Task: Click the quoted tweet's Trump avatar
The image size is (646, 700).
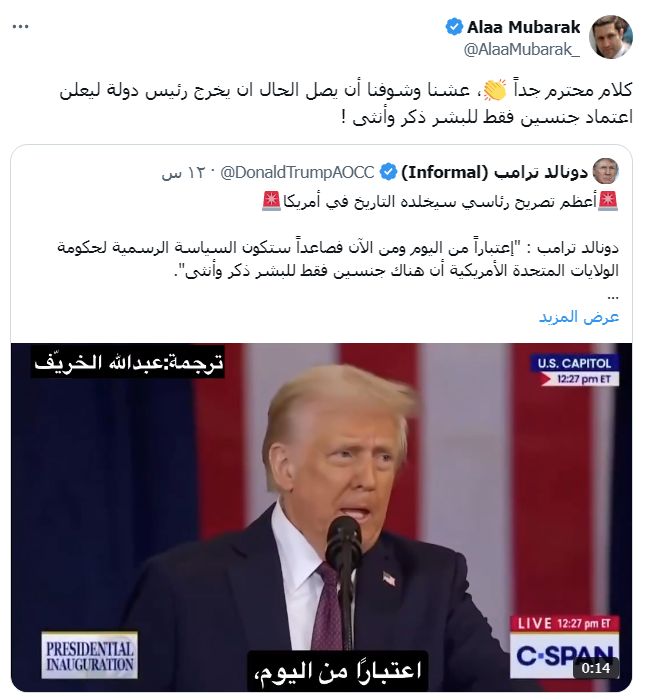Action: pos(605,171)
